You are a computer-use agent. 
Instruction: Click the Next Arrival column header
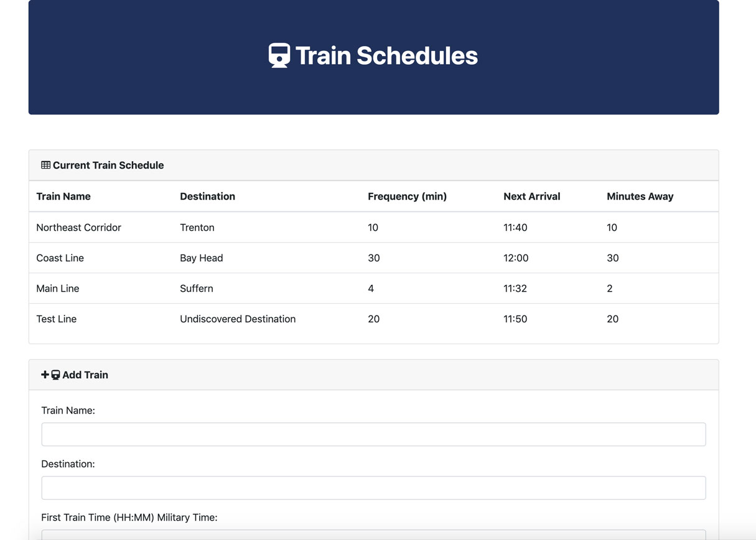point(531,196)
